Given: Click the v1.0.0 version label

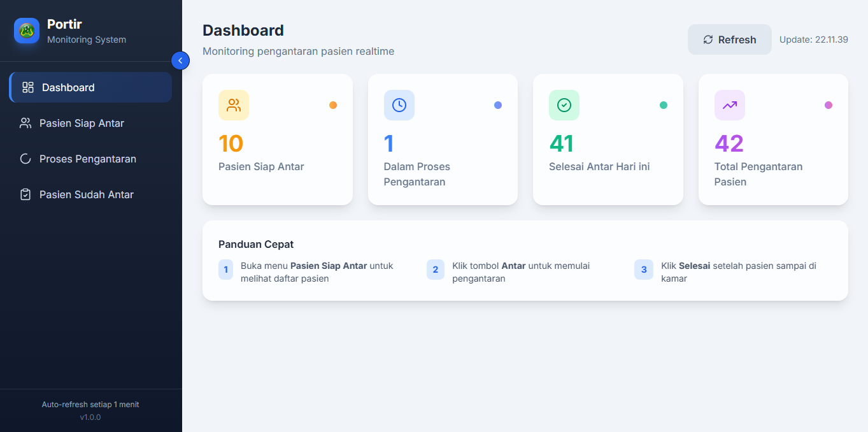Looking at the screenshot, I should pos(90,417).
